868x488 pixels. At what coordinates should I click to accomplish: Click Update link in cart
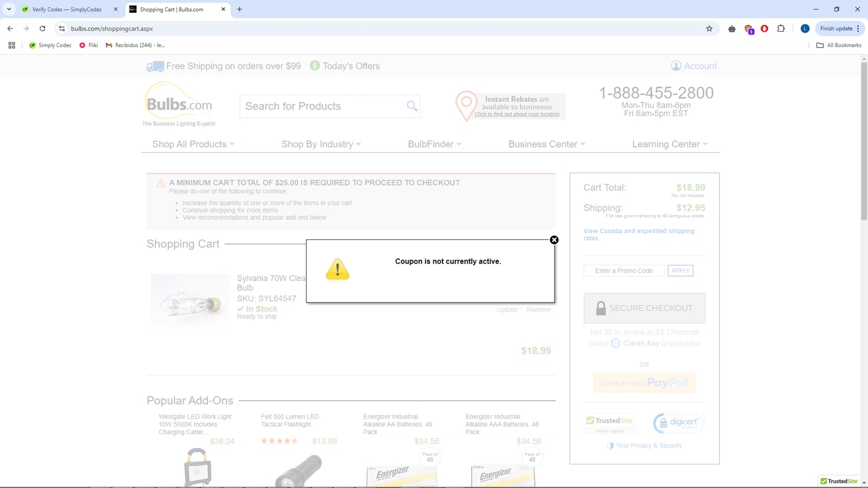point(507,310)
